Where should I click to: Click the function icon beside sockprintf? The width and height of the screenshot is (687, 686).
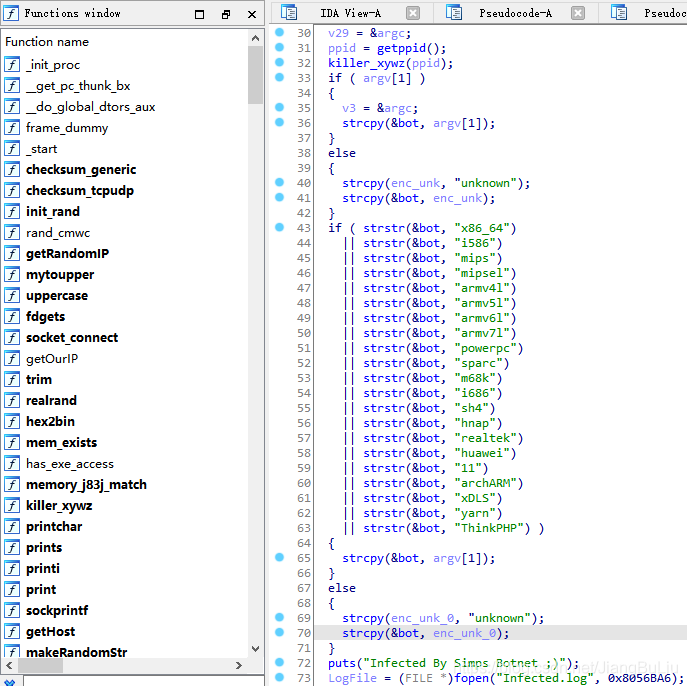[x=12, y=610]
